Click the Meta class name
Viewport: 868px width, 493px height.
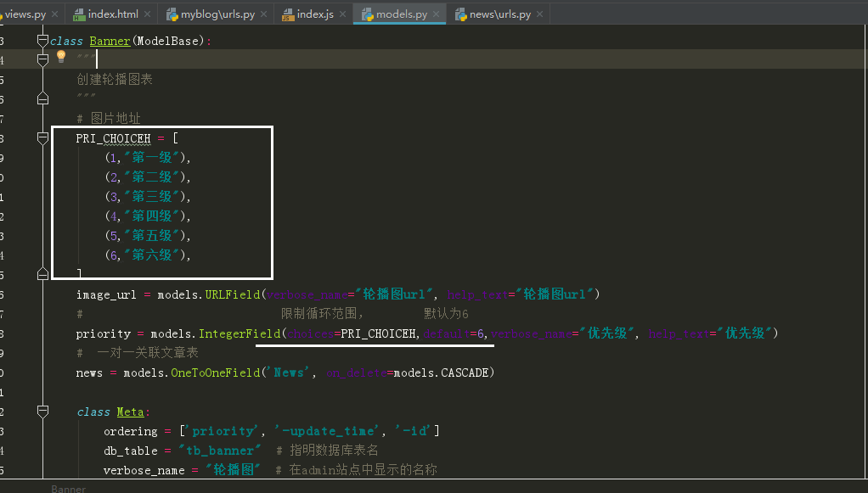[x=130, y=412]
